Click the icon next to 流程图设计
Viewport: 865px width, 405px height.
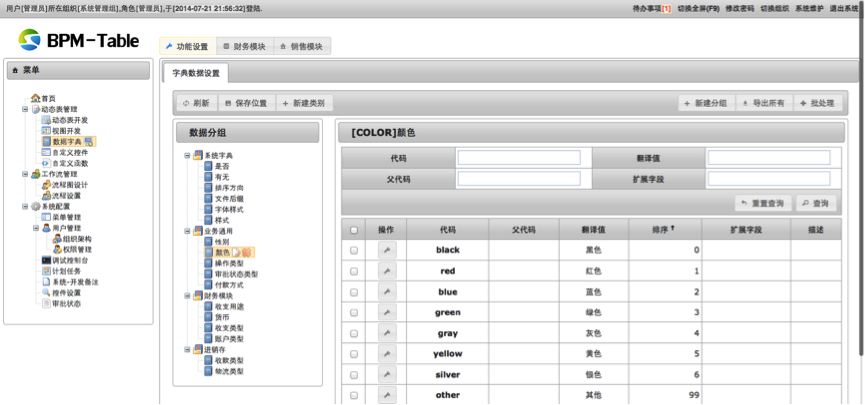tap(46, 185)
